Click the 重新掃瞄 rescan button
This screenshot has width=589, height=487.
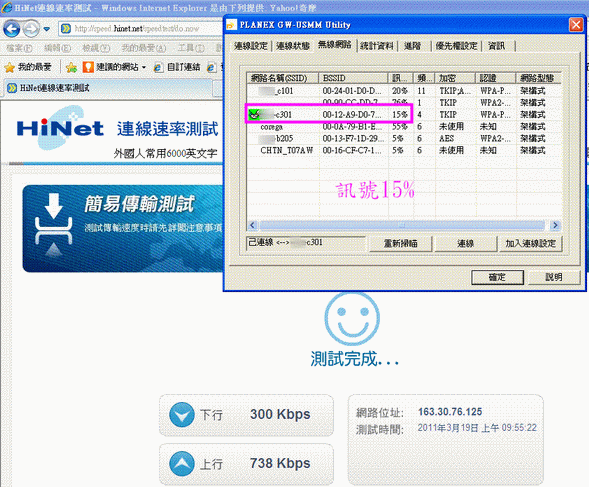tap(400, 244)
